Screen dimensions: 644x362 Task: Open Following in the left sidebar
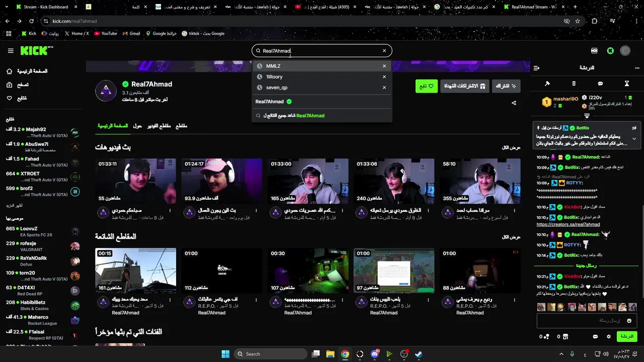[x=17, y=98]
